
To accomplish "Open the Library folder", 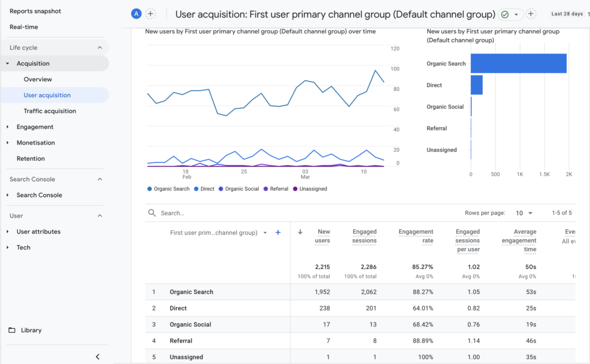I will coord(25,330).
